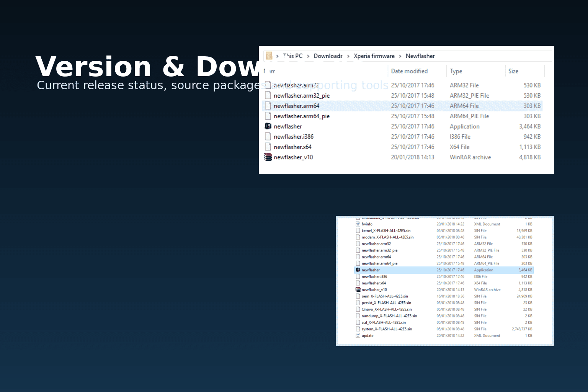Expand chevron between Xperia firmware and Newflasher
588x392 pixels.
coord(400,56)
